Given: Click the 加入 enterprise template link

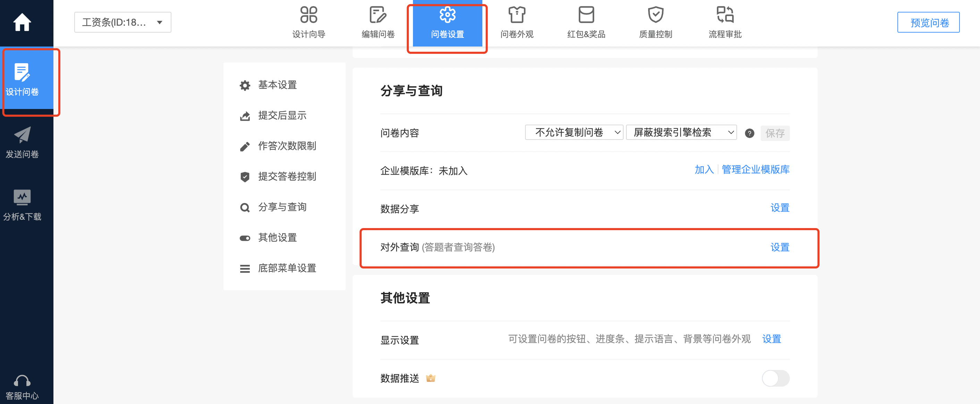Looking at the screenshot, I should click(x=704, y=170).
